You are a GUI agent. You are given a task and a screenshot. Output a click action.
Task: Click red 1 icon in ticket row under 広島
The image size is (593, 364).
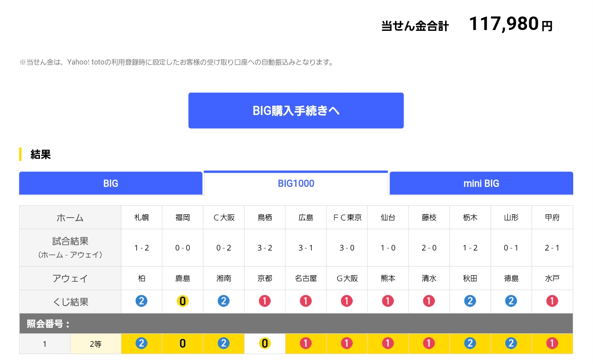click(306, 343)
